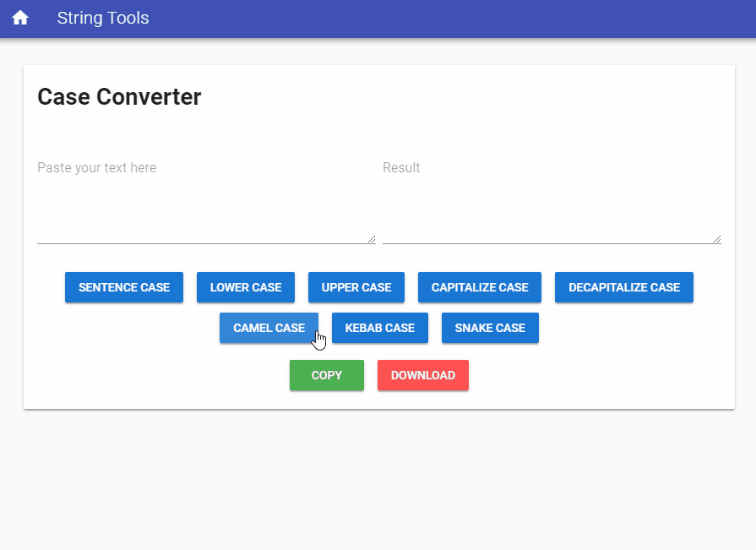Screen dimensions: 756x550
Task: Click the red Download button
Action: (x=423, y=375)
